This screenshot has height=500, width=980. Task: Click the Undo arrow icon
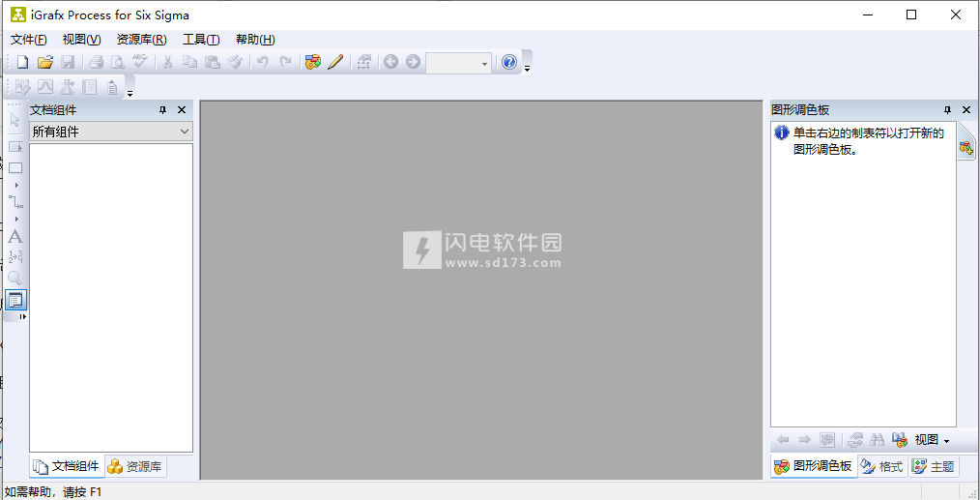(x=263, y=62)
